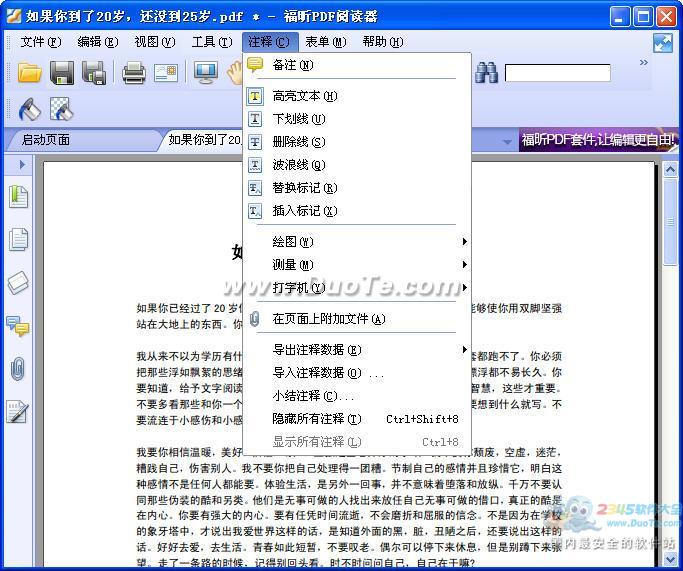Click 在页面上附加文件 attach file entry
Image resolution: width=683 pixels, height=571 pixels.
(x=328, y=319)
